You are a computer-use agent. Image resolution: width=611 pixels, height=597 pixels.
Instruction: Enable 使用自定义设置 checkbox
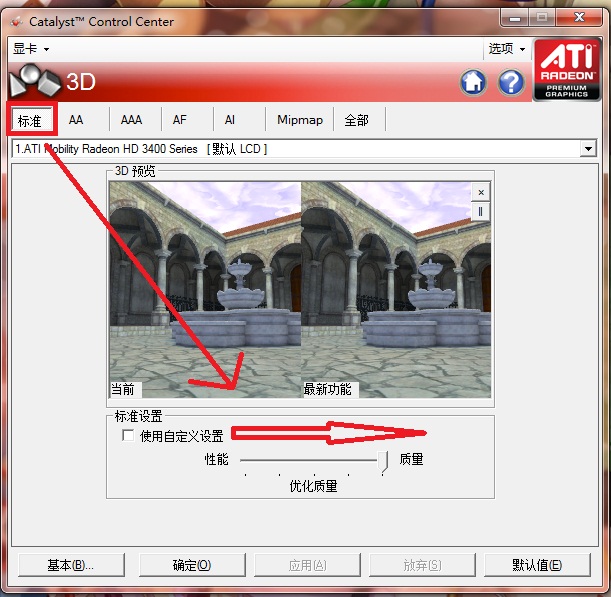tap(127, 435)
